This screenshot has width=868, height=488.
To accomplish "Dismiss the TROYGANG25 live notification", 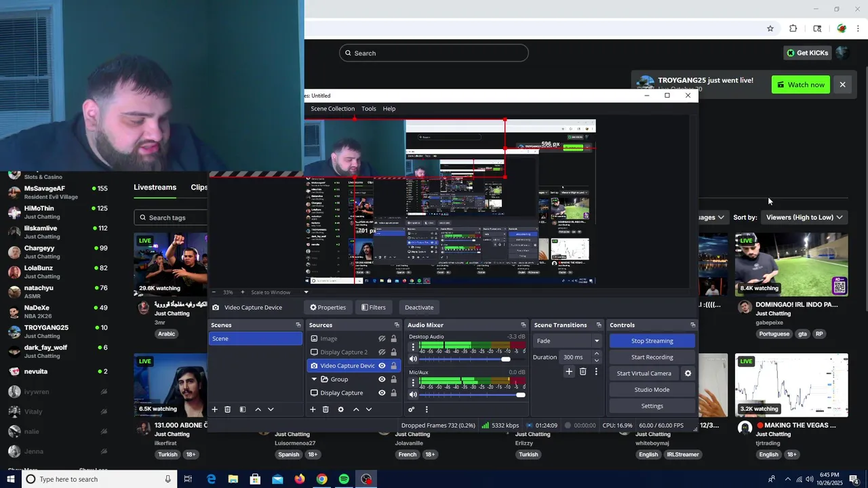I will [842, 85].
